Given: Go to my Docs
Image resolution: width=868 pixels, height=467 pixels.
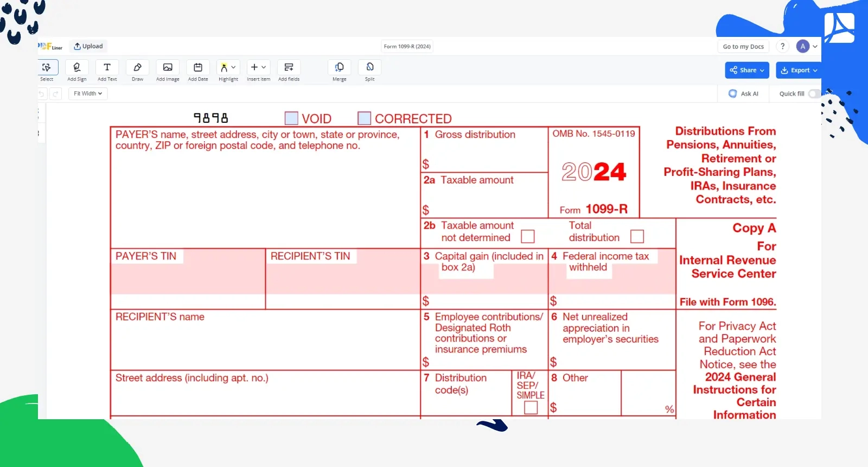Looking at the screenshot, I should coord(743,47).
